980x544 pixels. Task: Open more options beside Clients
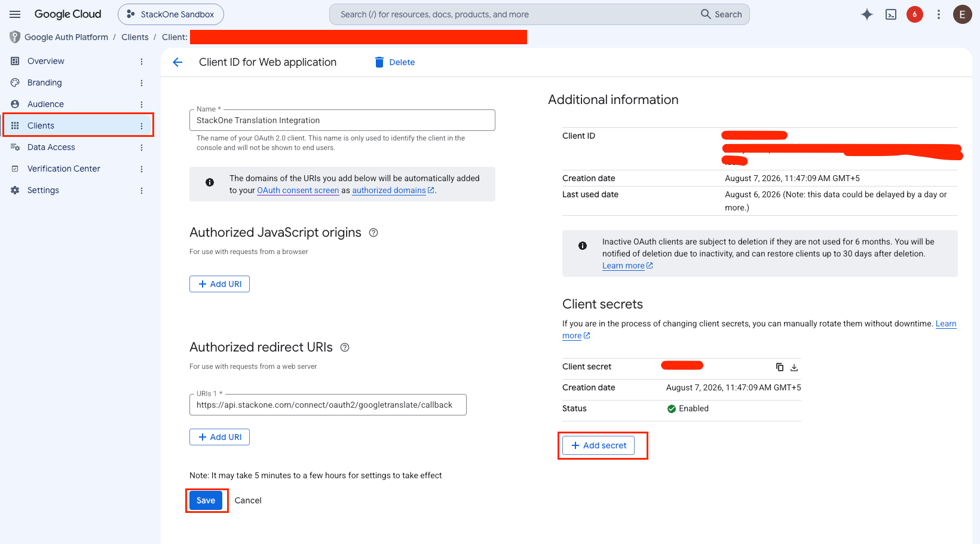pos(142,126)
